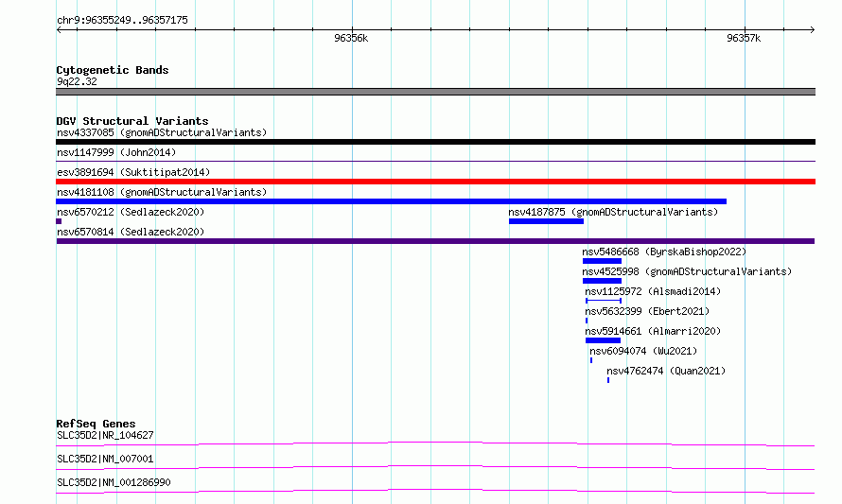Click the 96356k ruler label

(351, 38)
